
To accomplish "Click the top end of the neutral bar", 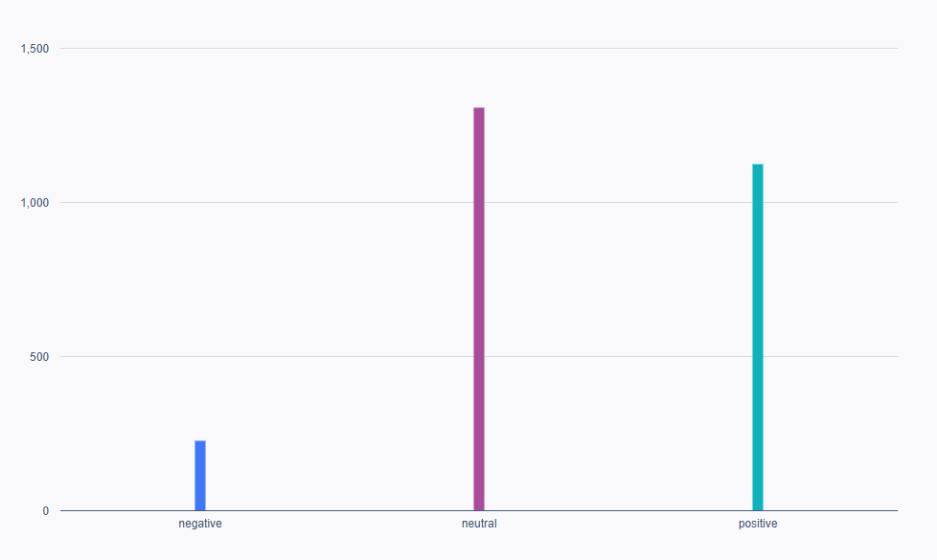I will click(x=479, y=110).
